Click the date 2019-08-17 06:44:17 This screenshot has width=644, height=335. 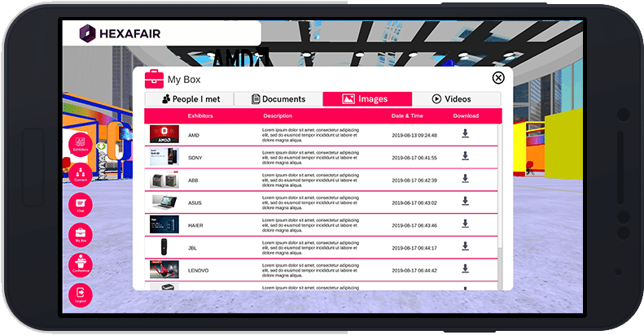[x=414, y=248]
